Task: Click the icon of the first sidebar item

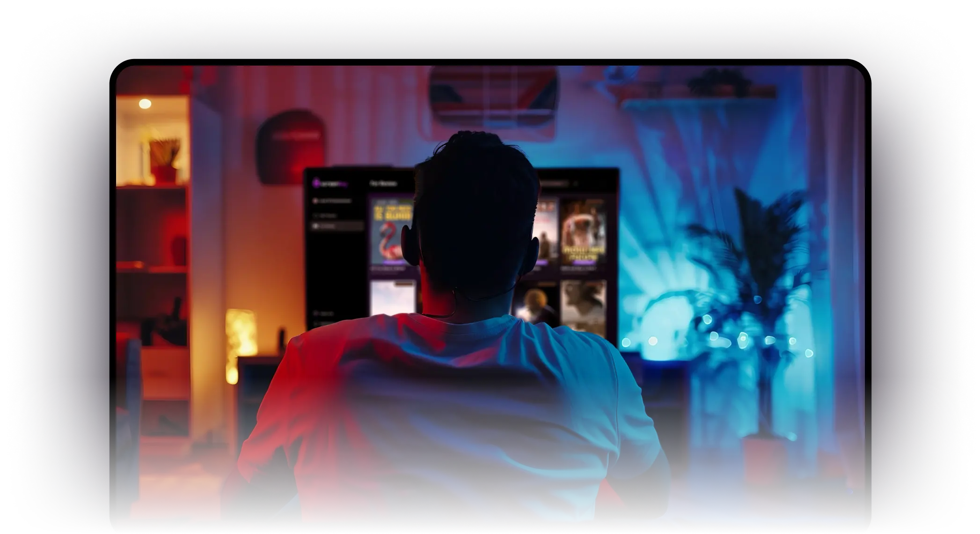Action: tap(315, 200)
